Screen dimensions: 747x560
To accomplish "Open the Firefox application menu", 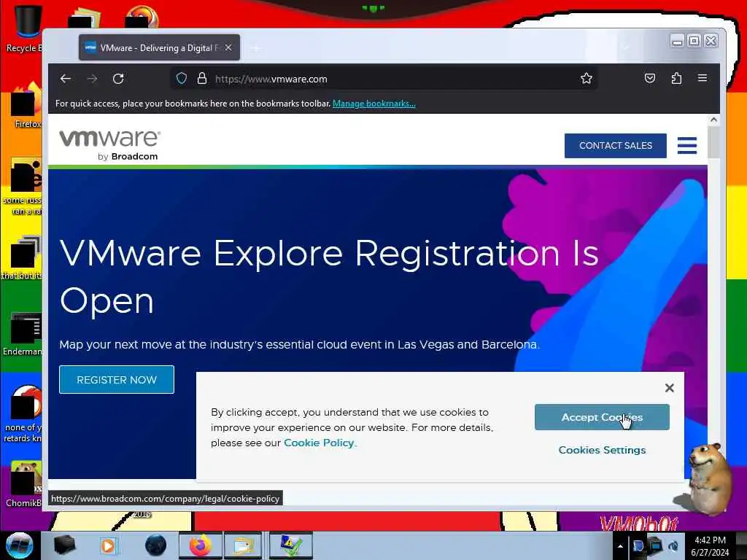I will pyautogui.click(x=703, y=77).
